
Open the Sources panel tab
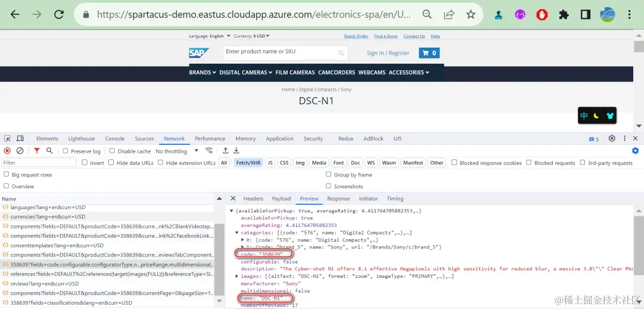tap(144, 138)
